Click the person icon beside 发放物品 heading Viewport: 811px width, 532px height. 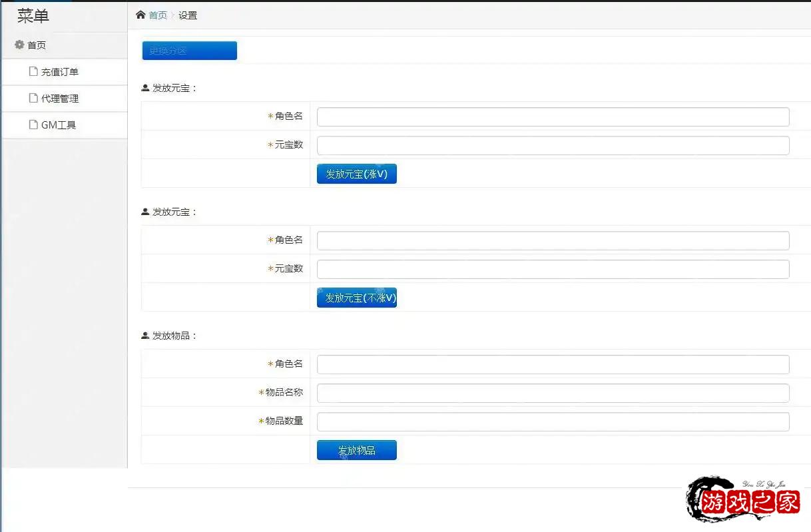(144, 336)
